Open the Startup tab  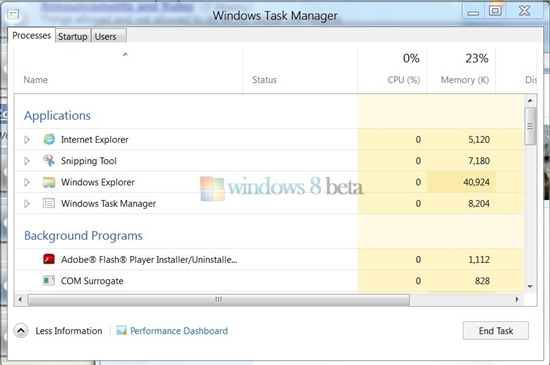click(x=73, y=36)
